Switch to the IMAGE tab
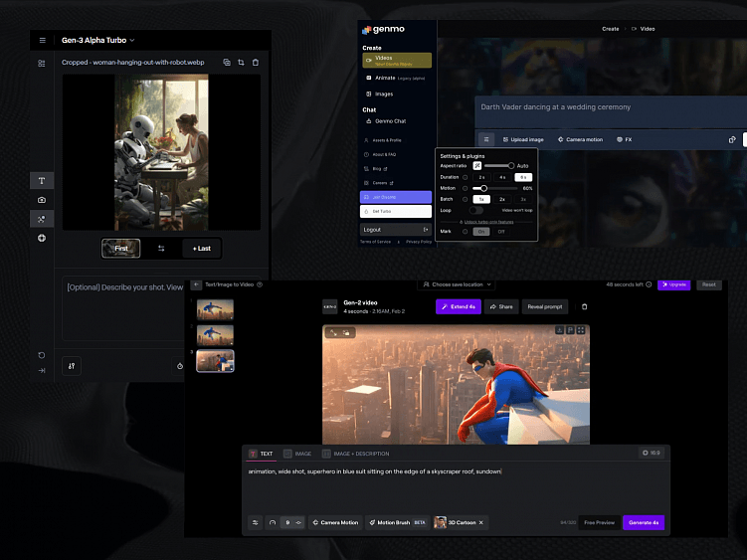Screen dimensions: 747x560 [297, 454]
